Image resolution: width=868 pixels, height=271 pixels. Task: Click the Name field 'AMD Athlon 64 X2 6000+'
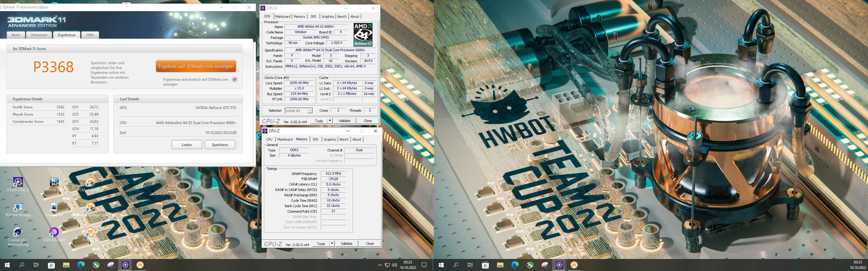point(316,26)
